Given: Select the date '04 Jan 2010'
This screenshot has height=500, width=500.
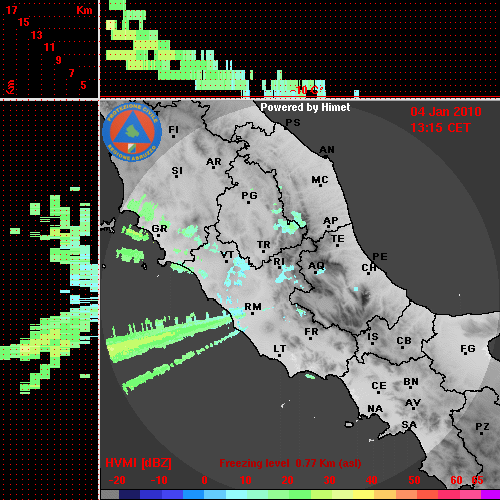Looking at the screenshot, I should (446, 112).
